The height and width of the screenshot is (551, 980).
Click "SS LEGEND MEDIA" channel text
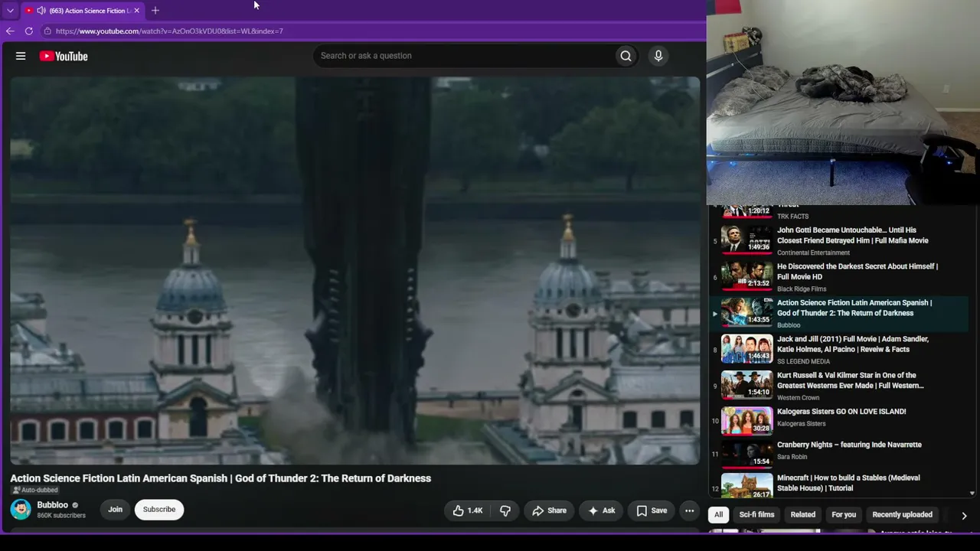(x=803, y=361)
